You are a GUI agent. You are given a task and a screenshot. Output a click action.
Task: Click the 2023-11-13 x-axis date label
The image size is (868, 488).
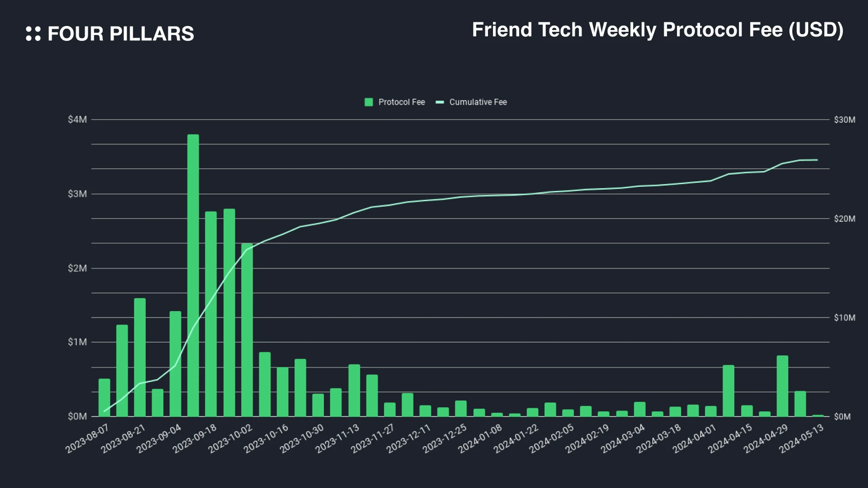click(x=337, y=439)
